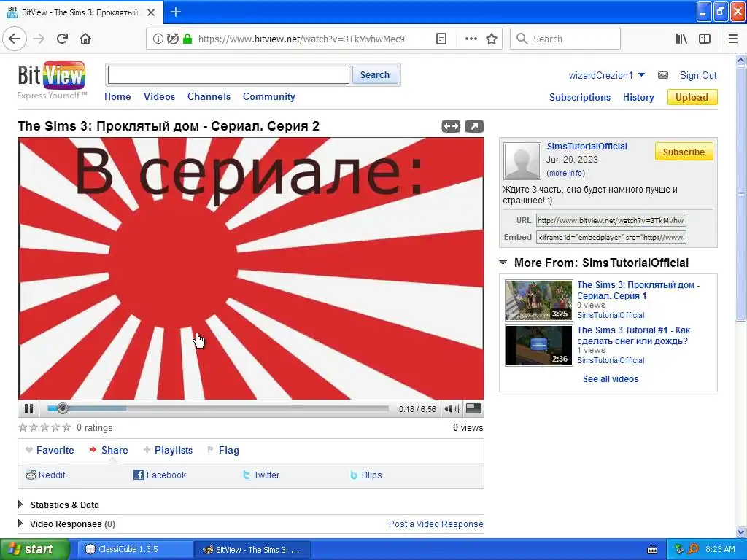Go to the Home menu

click(117, 96)
